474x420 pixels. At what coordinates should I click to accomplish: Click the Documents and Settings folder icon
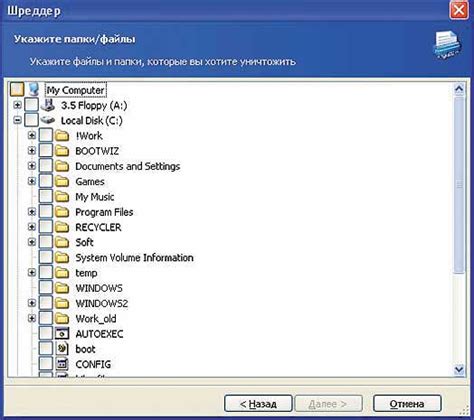click(x=62, y=166)
